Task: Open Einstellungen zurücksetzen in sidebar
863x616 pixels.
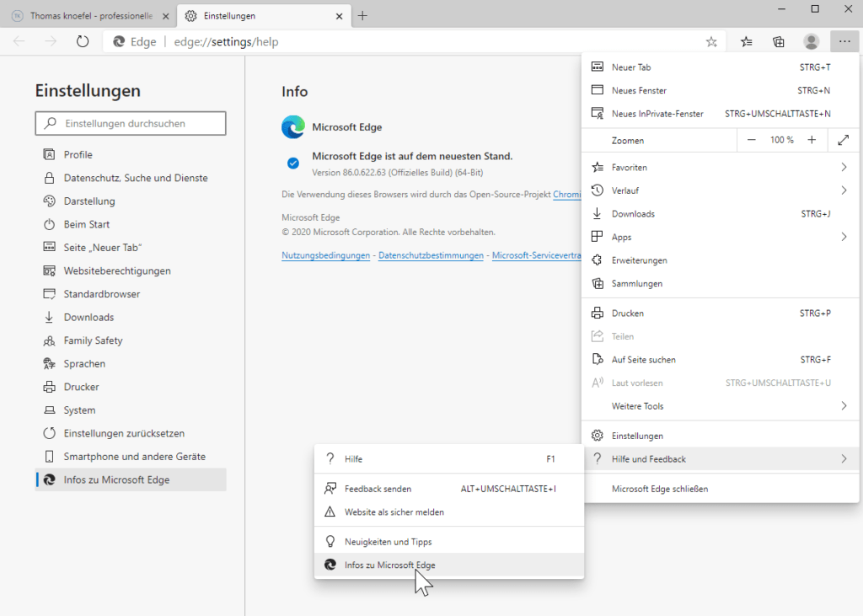Action: tap(131, 433)
